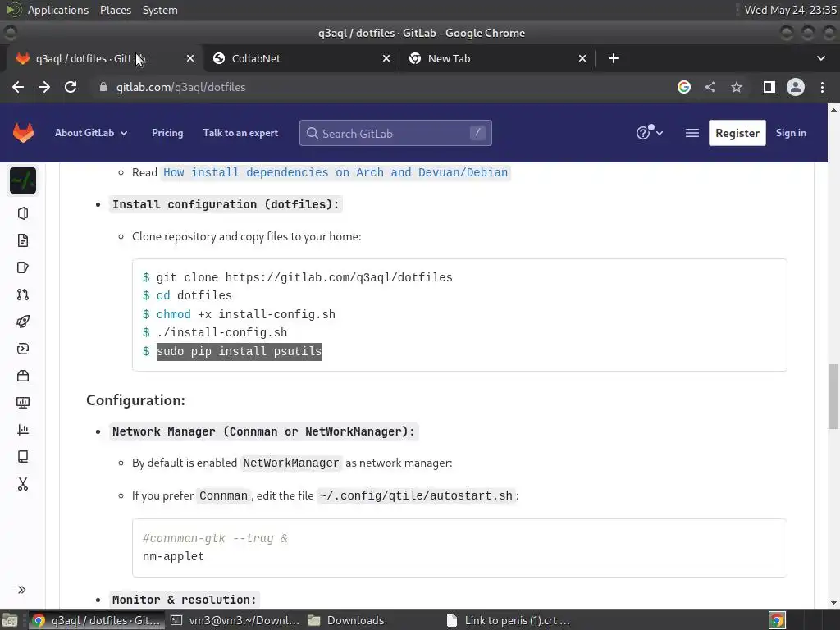Bookmark this page with star icon

(x=737, y=87)
